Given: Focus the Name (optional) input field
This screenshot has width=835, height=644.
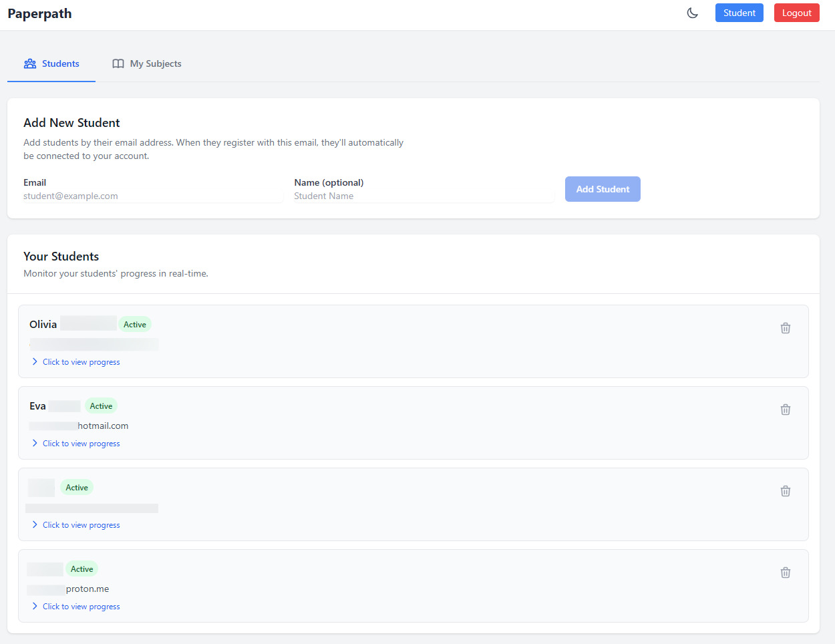Looking at the screenshot, I should point(422,195).
